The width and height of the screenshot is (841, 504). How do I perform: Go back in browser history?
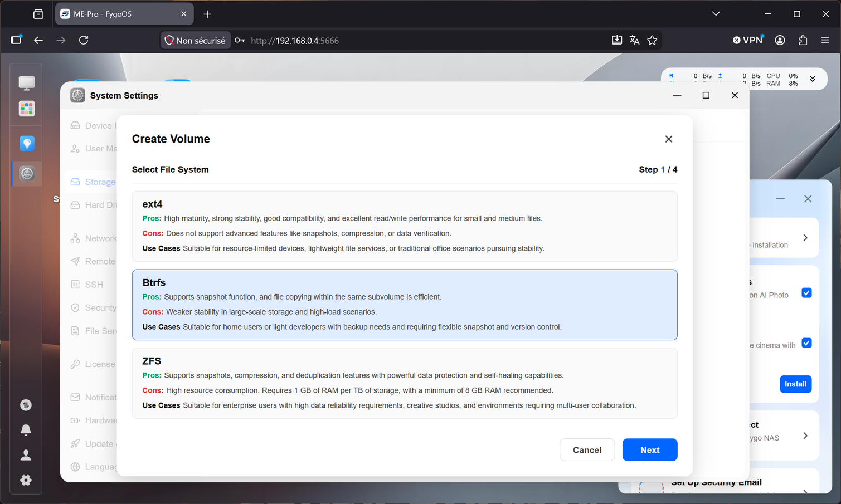pyautogui.click(x=38, y=40)
